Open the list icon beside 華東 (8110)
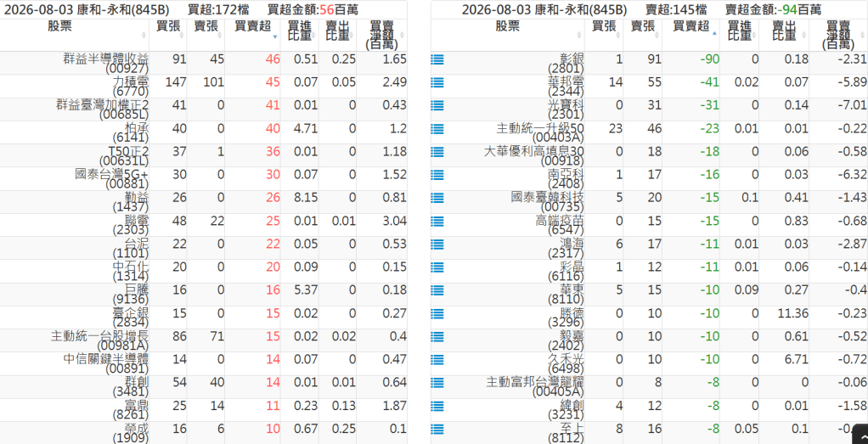868x444 pixels. click(437, 290)
